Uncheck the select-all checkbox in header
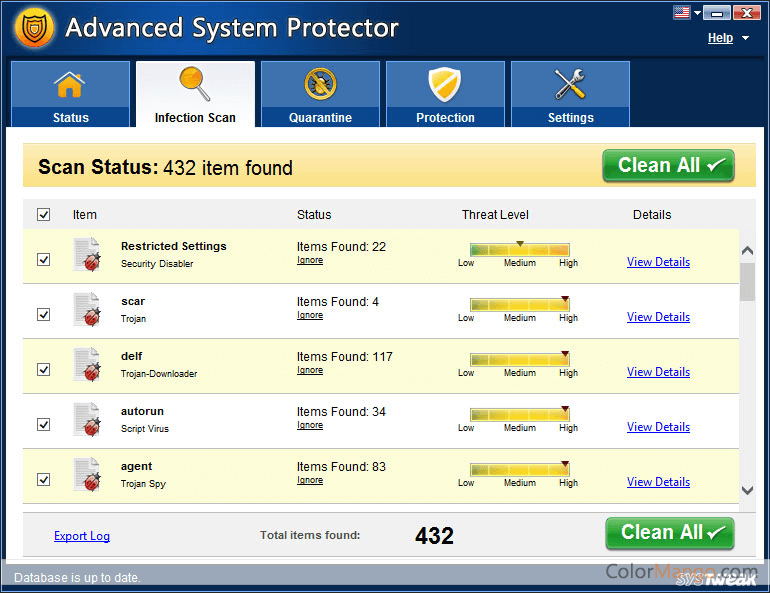The image size is (770, 593). point(44,214)
